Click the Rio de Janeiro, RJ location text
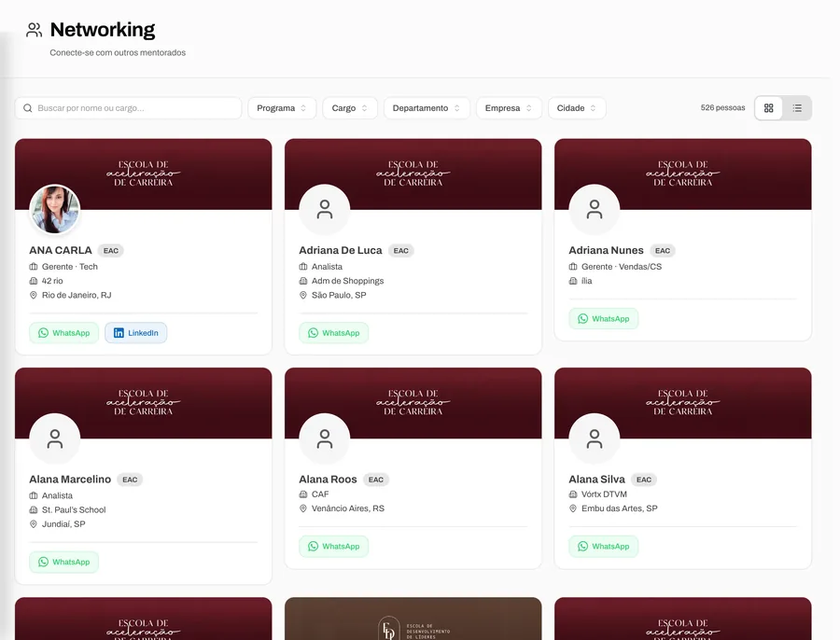 click(77, 295)
